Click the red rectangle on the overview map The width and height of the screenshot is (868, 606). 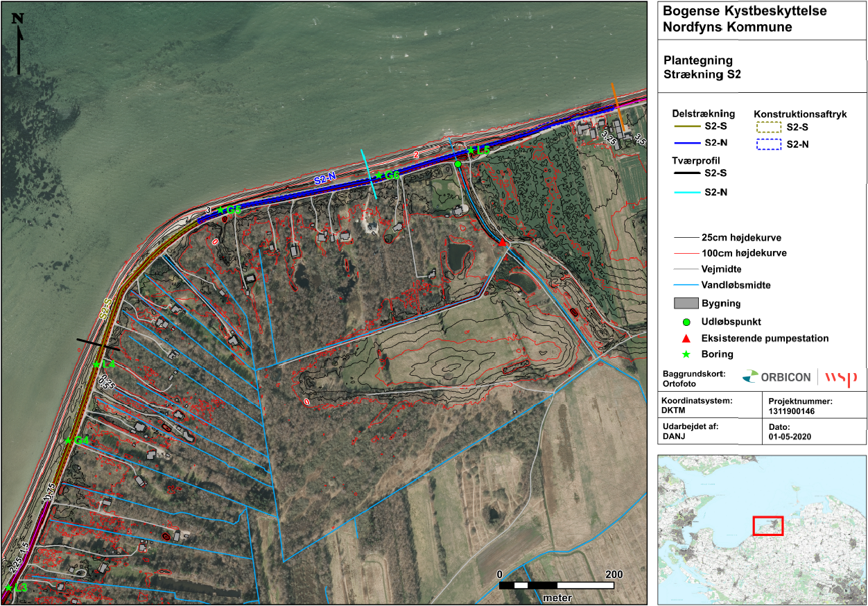(x=767, y=526)
